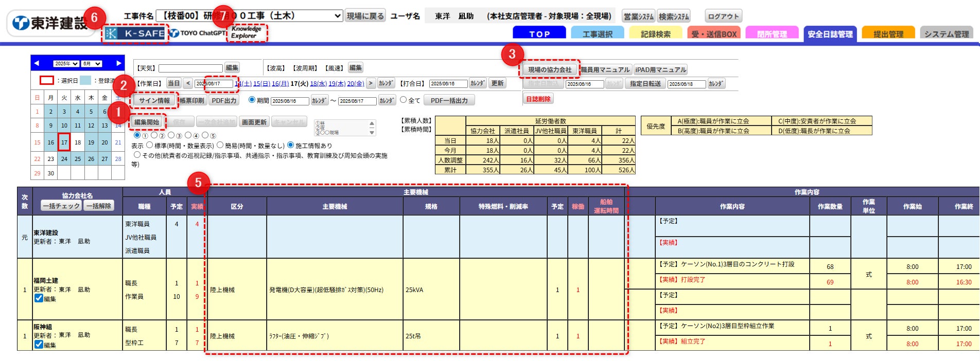The image size is (980, 361).
Task: Toggle 編集 checkbox for 福岡土建
Action: coord(39,298)
